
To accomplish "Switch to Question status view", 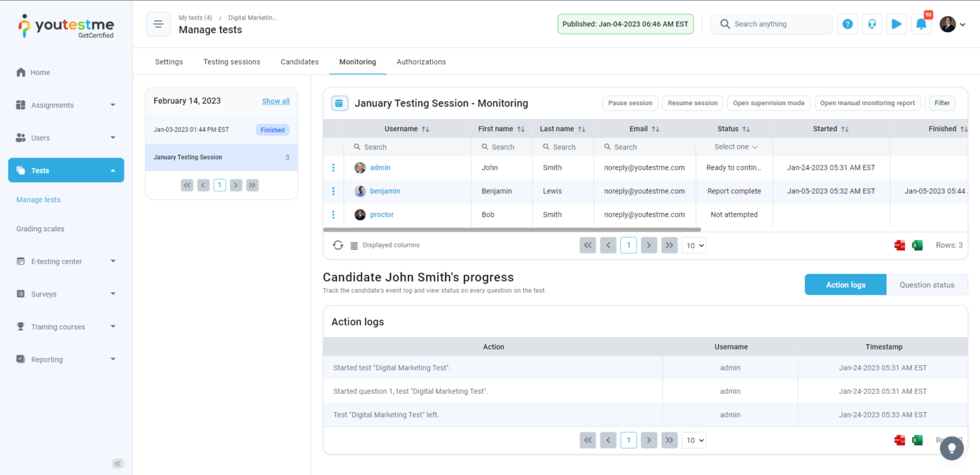I will [926, 285].
